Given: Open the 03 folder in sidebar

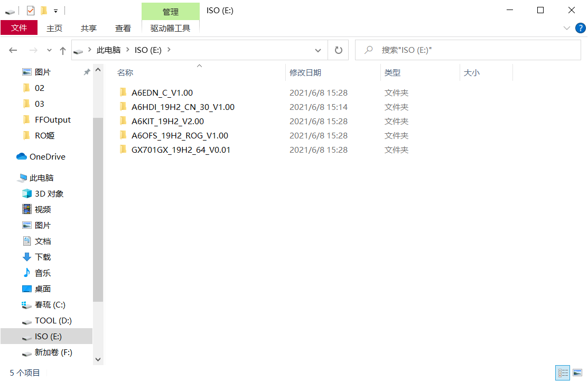Looking at the screenshot, I should (40, 104).
